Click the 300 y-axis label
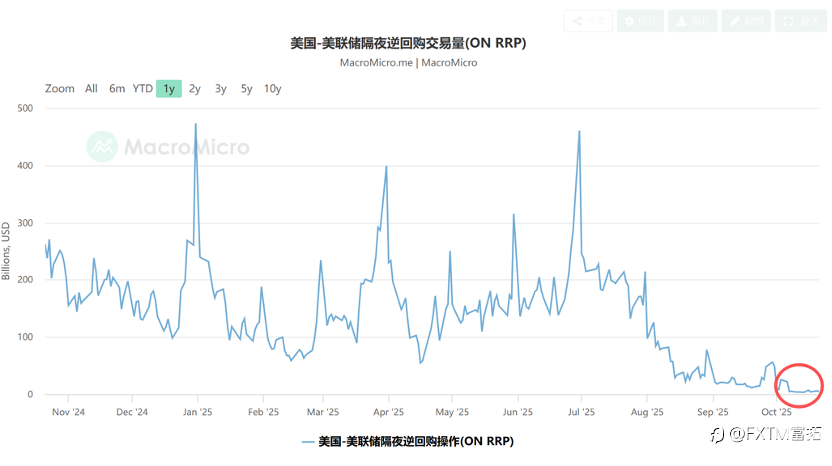 pos(25,223)
